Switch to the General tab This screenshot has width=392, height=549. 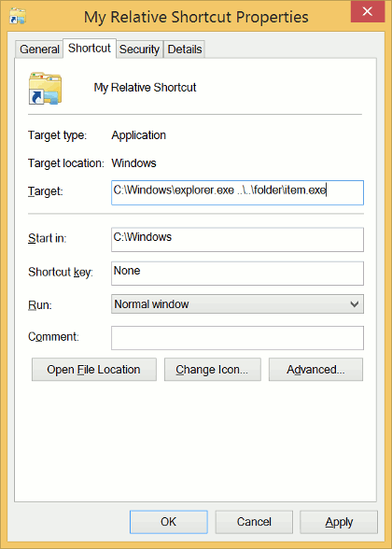[x=39, y=49]
